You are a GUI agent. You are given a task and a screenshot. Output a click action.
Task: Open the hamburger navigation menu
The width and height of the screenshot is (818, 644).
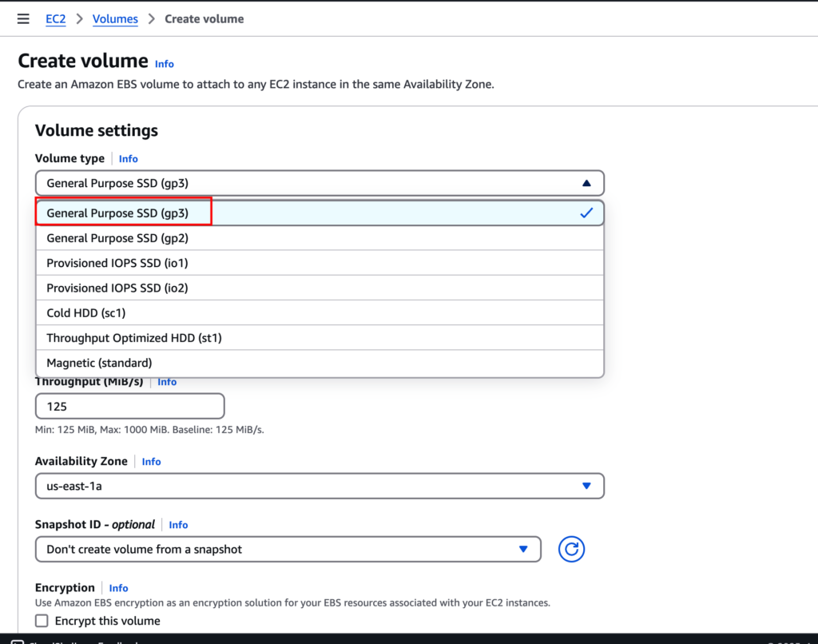click(x=23, y=19)
